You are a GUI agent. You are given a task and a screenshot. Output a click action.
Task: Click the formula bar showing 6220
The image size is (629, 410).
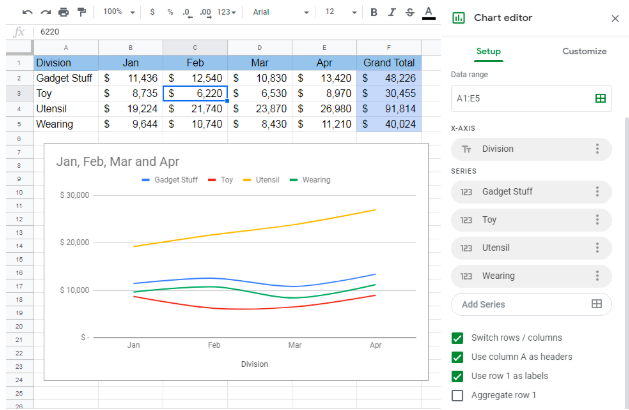click(x=237, y=32)
